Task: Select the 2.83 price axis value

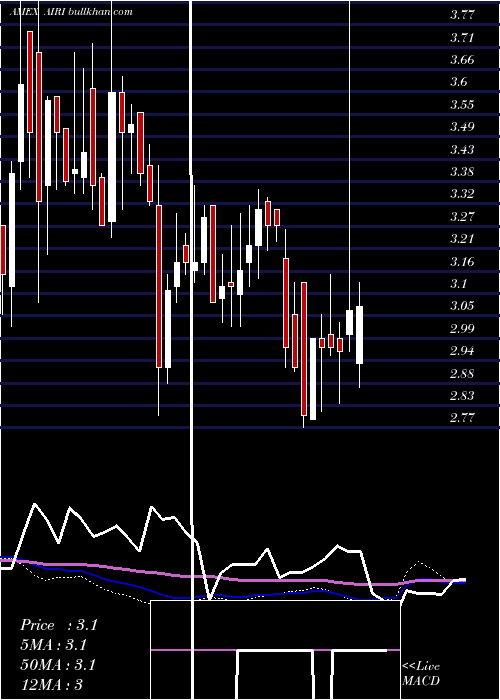Action: click(x=462, y=396)
